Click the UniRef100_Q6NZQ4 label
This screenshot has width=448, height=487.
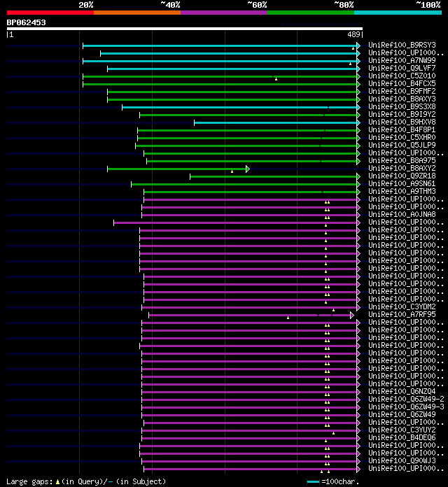pos(402,391)
